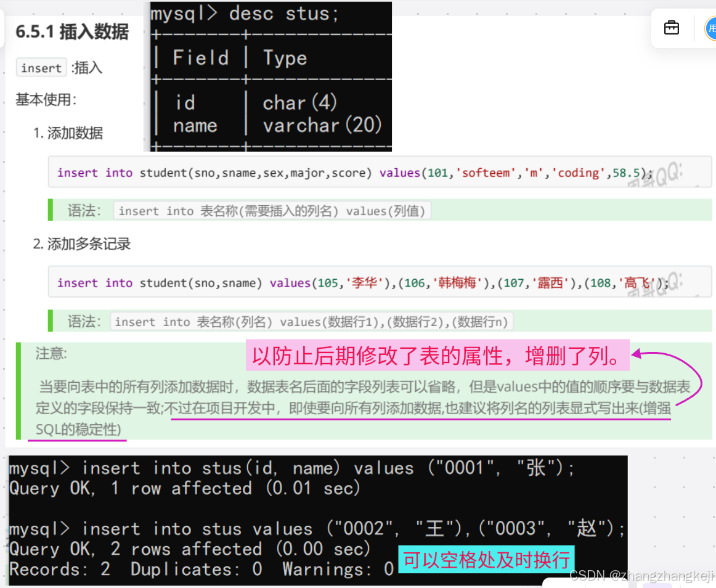Viewport: 716px width, 588px height.
Task: Click list item '1. 添加数据'
Action: [68, 133]
